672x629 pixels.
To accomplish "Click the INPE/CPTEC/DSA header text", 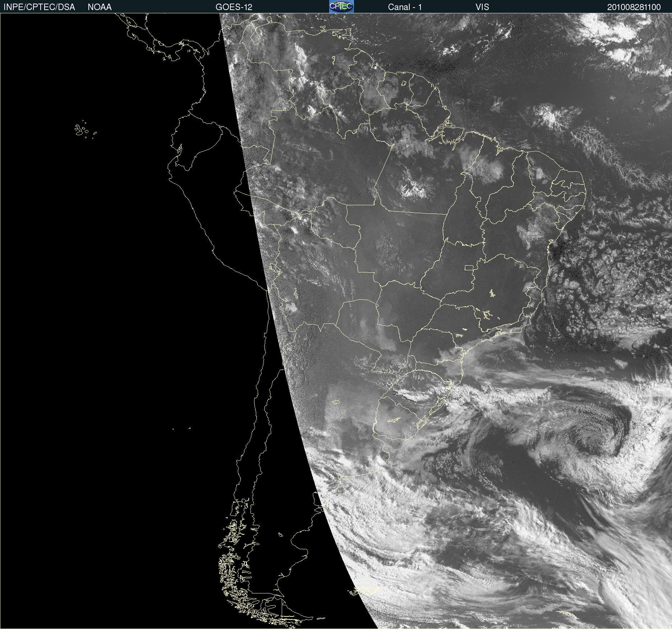I will click(39, 7).
